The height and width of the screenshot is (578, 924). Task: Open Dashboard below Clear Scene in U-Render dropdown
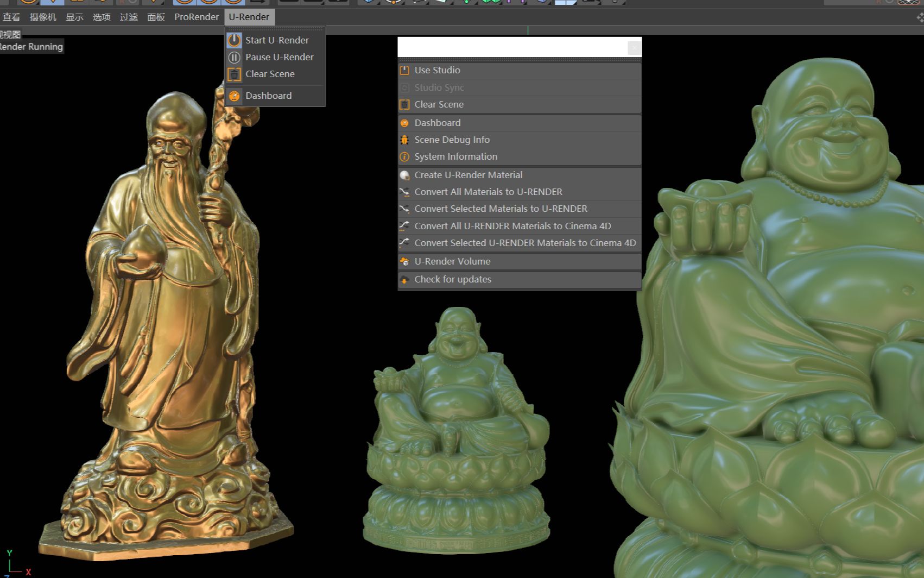[x=276, y=96]
